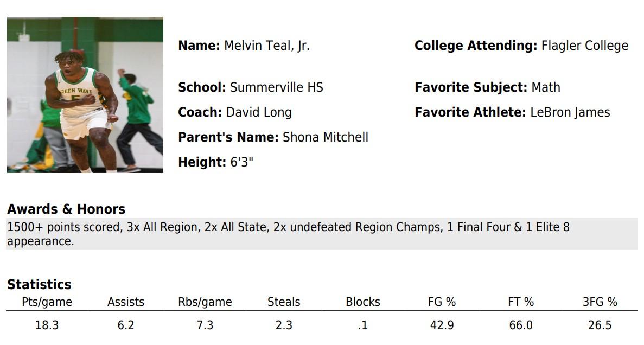Click the Coach David Long entry
Screen dimensions: 644x345
pos(235,112)
